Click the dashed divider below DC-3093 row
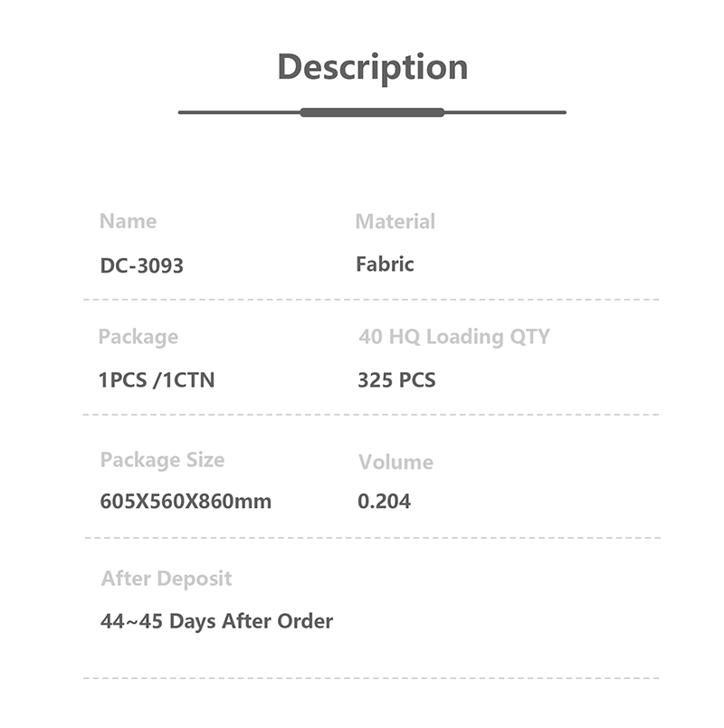Viewport: 724px width, 728px height. coord(371,299)
